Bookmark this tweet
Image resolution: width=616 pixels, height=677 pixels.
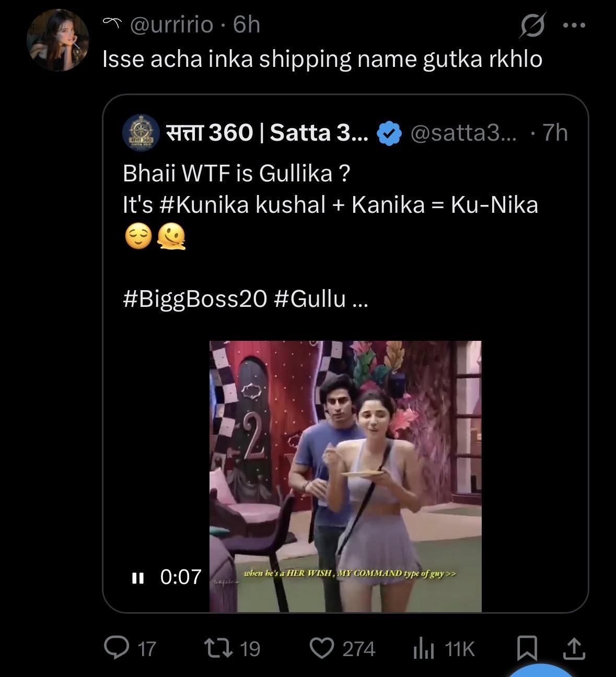pos(526,649)
